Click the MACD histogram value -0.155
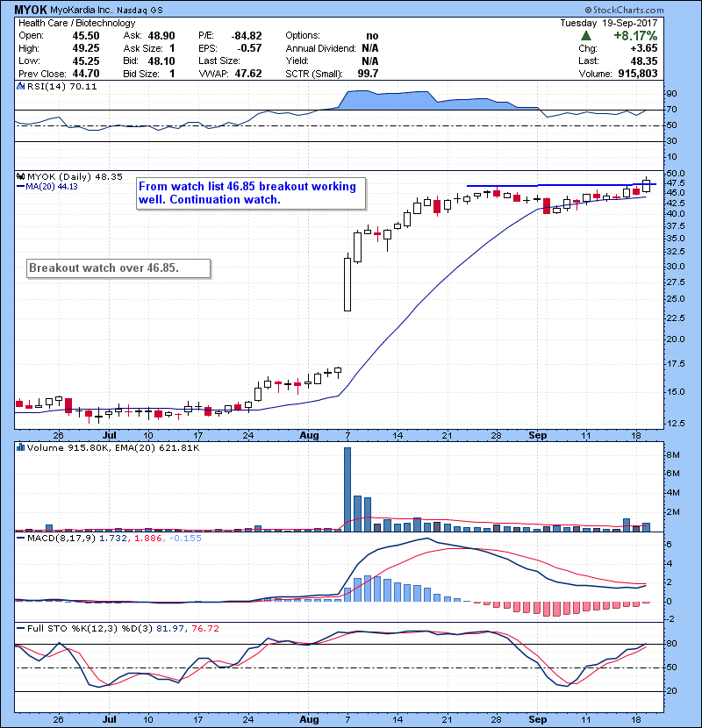Viewport: 702px width, 728px height. point(185,539)
